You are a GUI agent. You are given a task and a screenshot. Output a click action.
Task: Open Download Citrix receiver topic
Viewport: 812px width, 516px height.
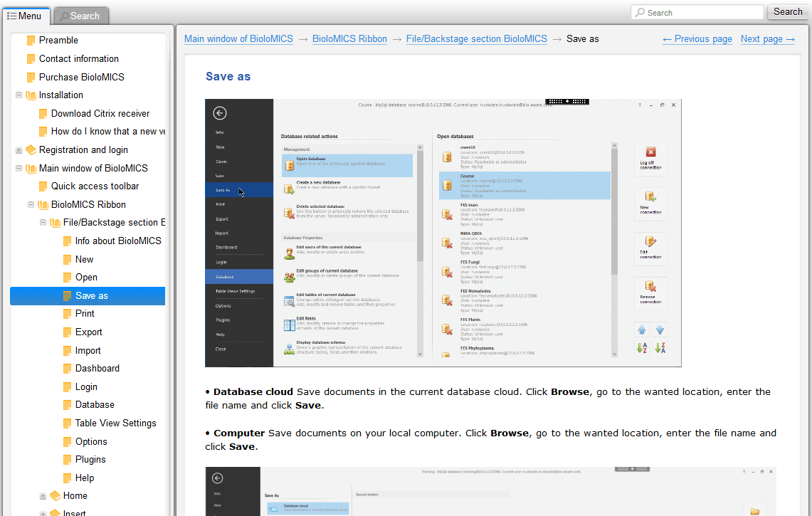click(x=100, y=113)
